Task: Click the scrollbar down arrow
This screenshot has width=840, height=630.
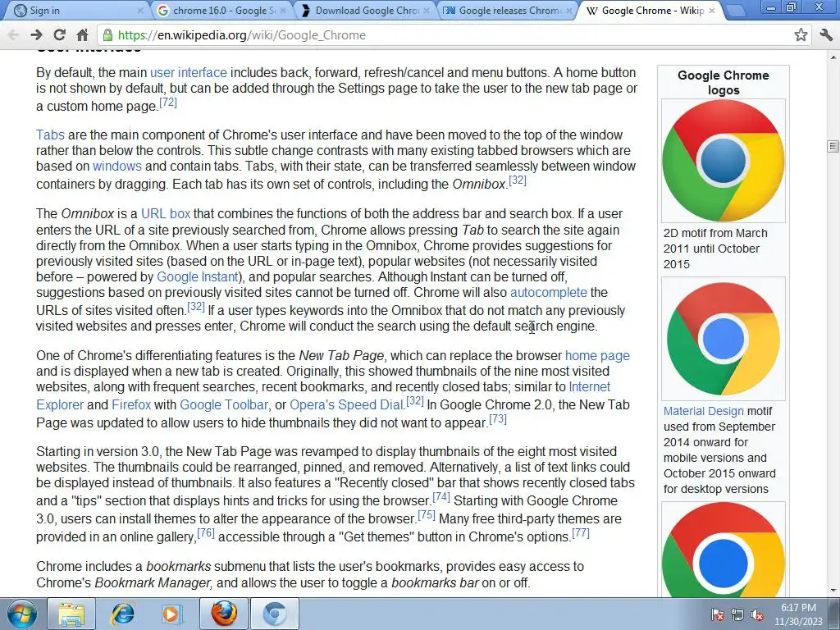Action: coord(833,591)
